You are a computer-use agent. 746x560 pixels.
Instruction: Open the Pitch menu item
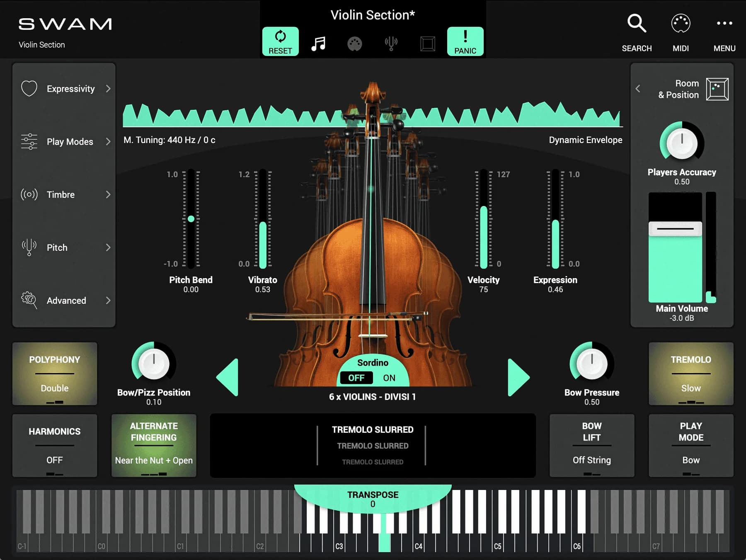65,247
